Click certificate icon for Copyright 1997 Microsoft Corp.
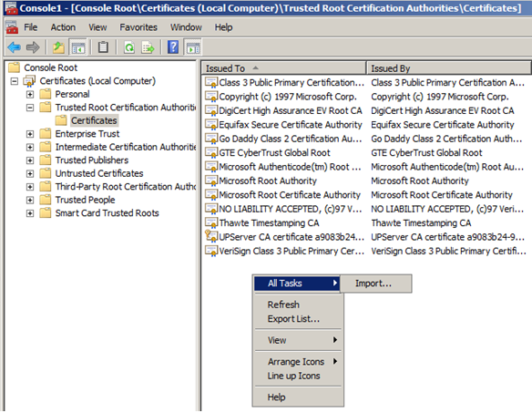Image resolution: width=532 pixels, height=413 pixels. click(x=211, y=97)
